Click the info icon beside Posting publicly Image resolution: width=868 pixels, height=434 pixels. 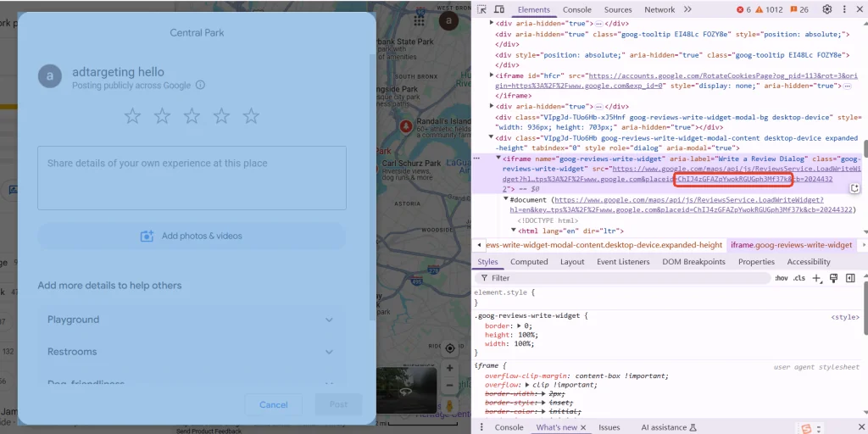pos(200,86)
